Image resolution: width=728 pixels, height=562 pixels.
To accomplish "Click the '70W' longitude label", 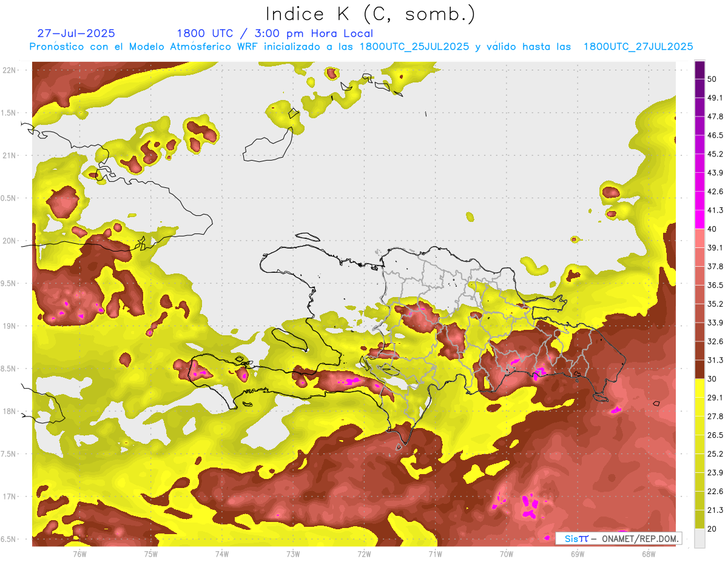I will 506,554.
